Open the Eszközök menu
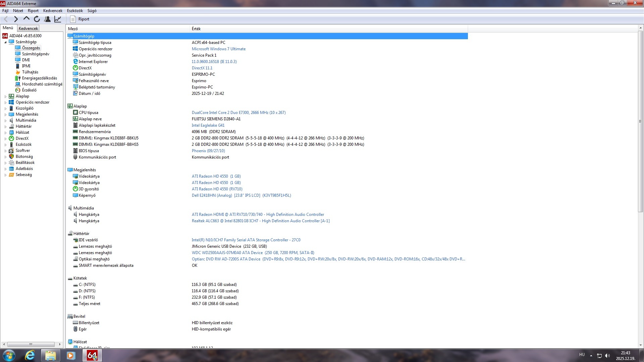Image resolution: width=644 pixels, height=362 pixels. (75, 11)
